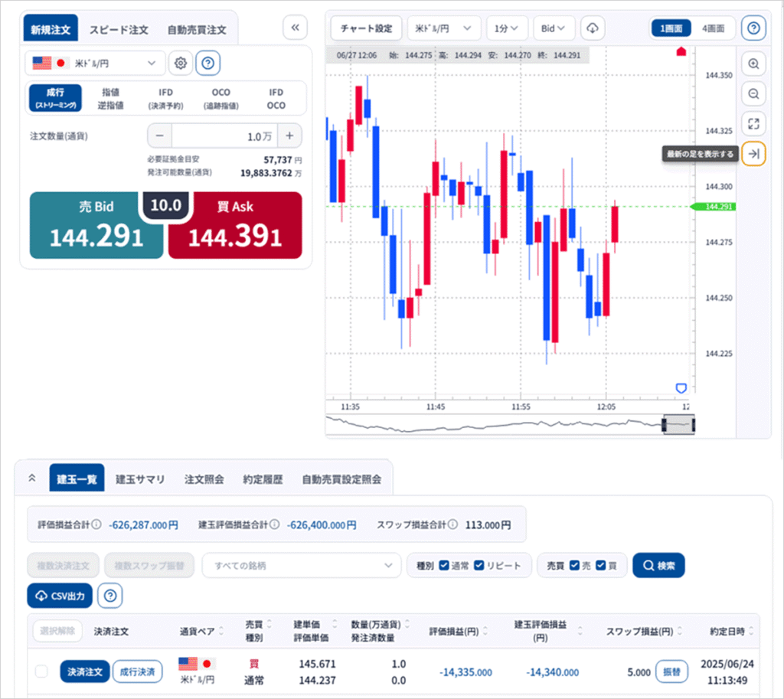Open order settings gear icon
This screenshot has width=784, height=699.
181,63
